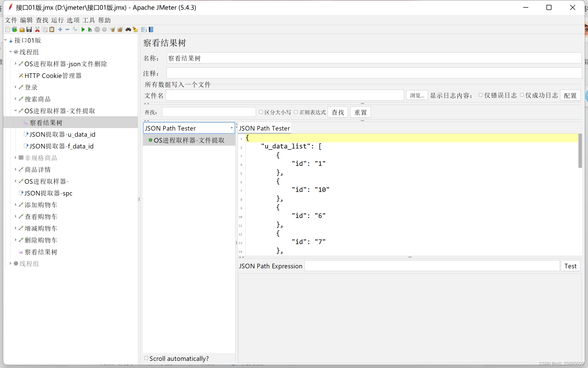This screenshot has height=368, width=588.
Task: Click the Cut scissors icon
Action: [37, 30]
